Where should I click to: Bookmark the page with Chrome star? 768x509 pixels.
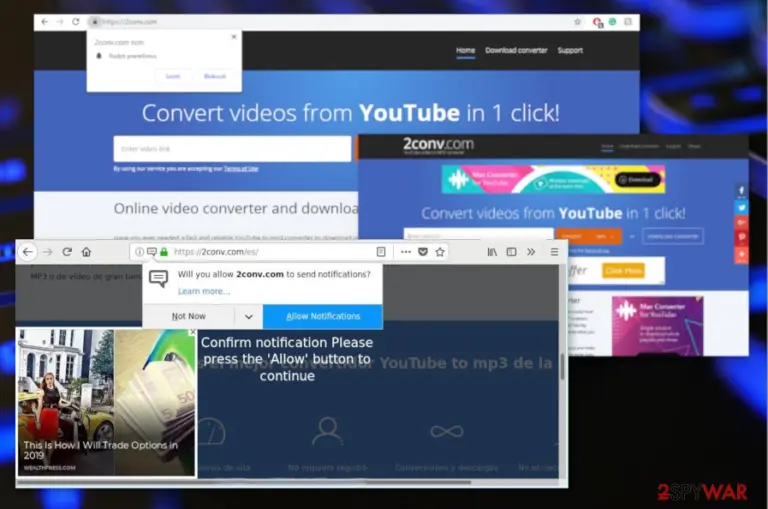577,22
